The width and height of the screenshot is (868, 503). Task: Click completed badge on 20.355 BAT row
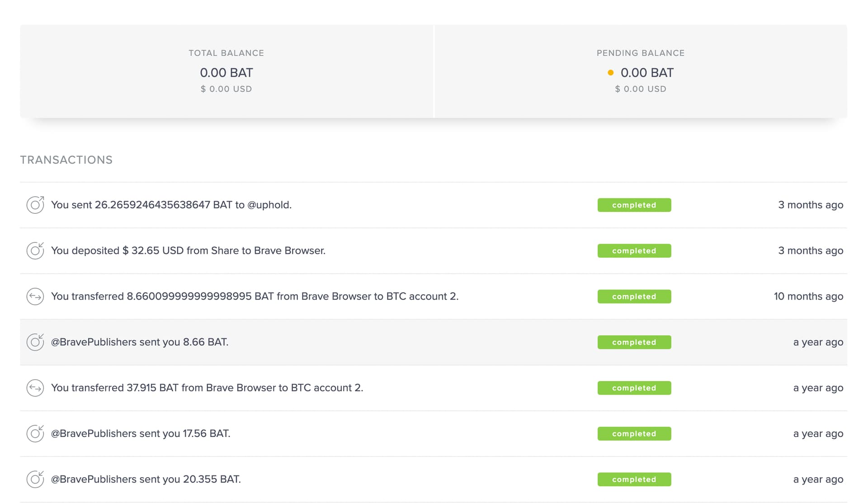click(x=634, y=479)
